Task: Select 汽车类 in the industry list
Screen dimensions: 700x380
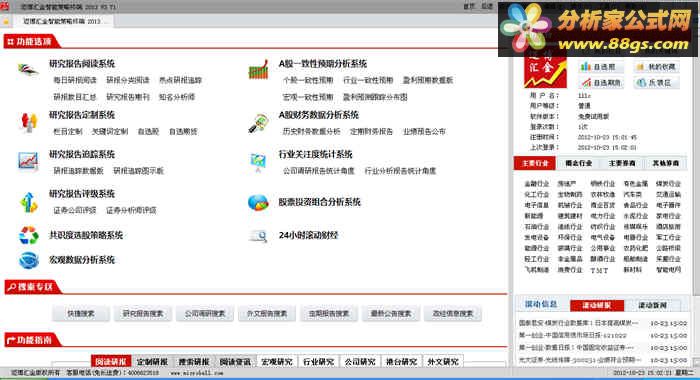Action: click(633, 194)
